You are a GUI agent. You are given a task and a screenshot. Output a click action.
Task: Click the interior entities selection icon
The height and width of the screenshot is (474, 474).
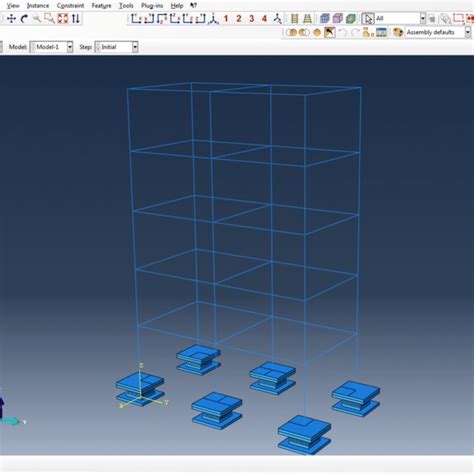pos(445,19)
